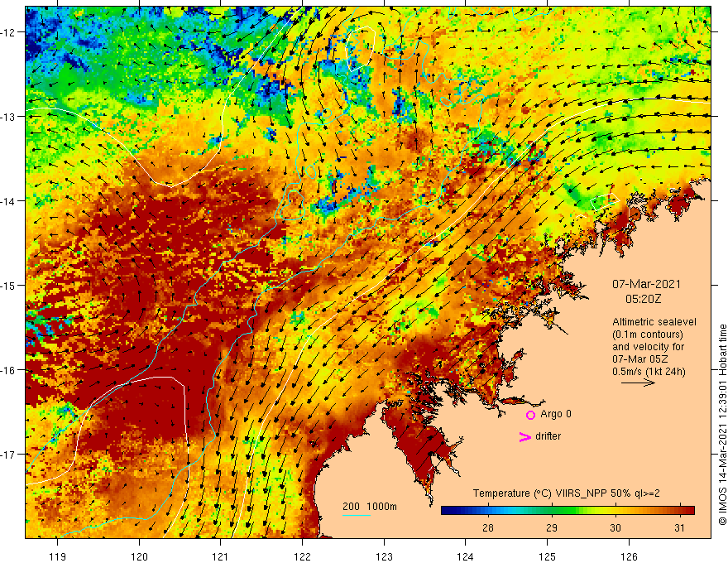The image size is (728, 563).
Task: Click the longitude axis label '119'
Action: click(58, 556)
